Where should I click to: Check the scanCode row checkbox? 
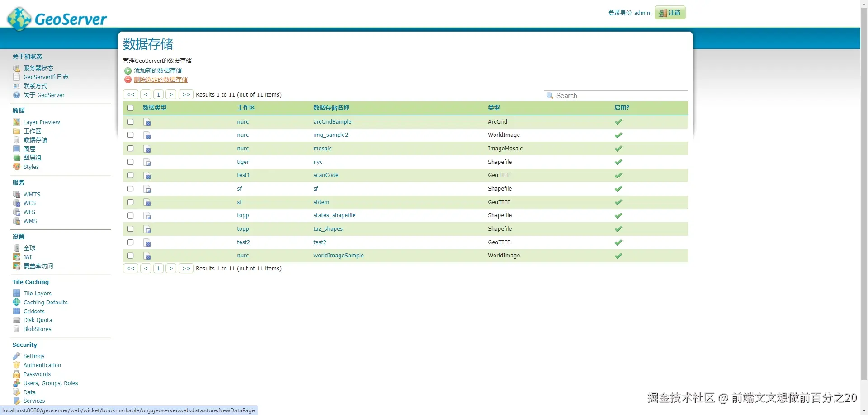click(131, 175)
